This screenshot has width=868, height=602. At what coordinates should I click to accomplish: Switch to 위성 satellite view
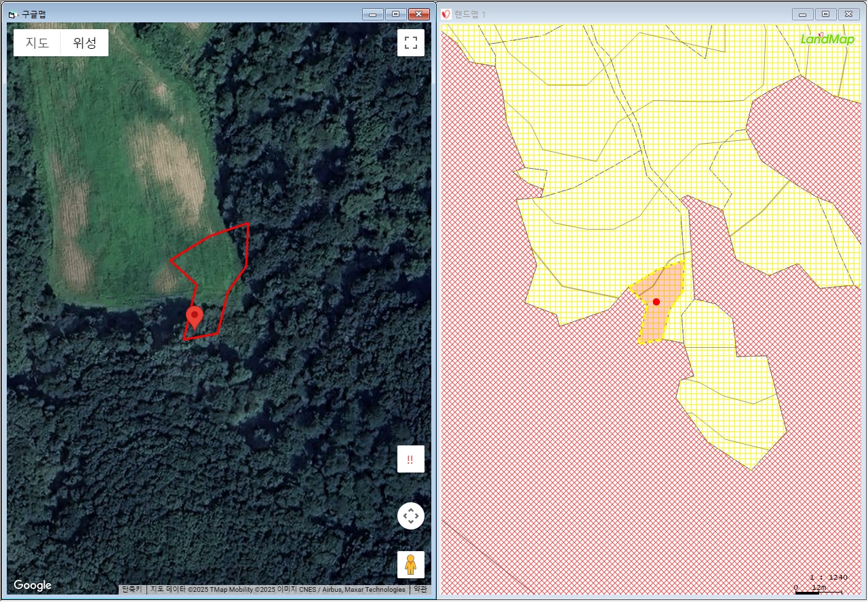[85, 43]
